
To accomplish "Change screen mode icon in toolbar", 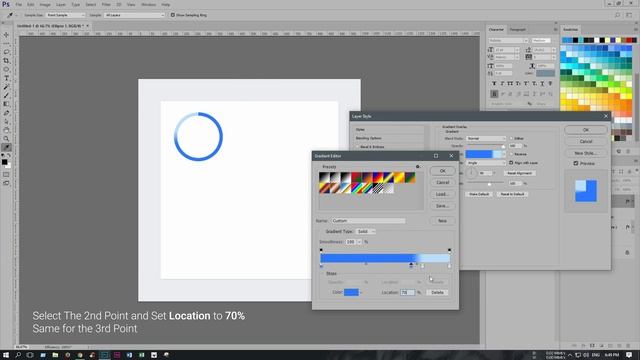I will (x=6, y=183).
